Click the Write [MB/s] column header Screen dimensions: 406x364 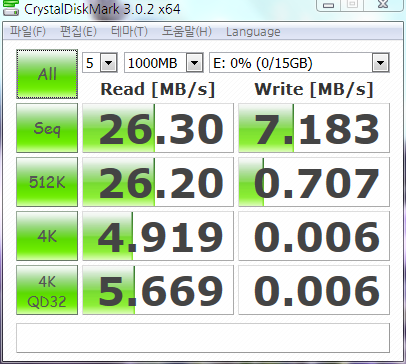[314, 89]
